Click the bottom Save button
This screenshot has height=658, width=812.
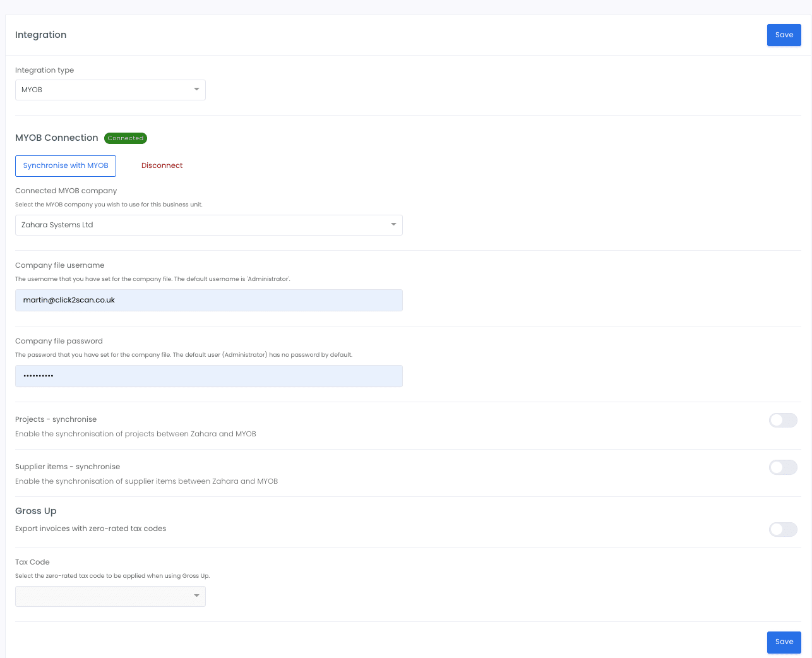pyautogui.click(x=784, y=642)
